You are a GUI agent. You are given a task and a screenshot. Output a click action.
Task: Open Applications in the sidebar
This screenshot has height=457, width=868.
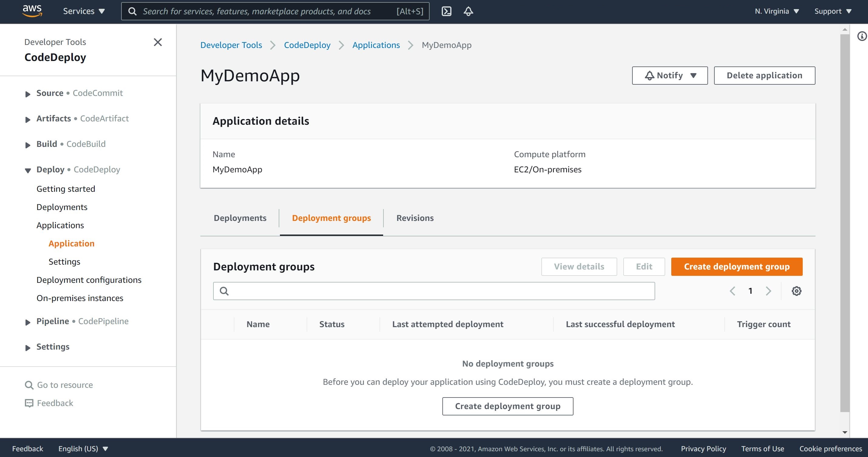(x=60, y=225)
